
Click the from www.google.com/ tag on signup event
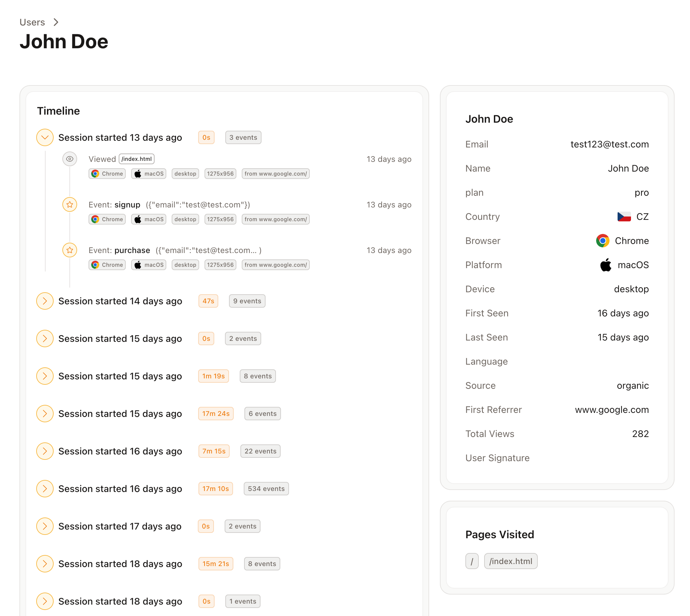276,219
